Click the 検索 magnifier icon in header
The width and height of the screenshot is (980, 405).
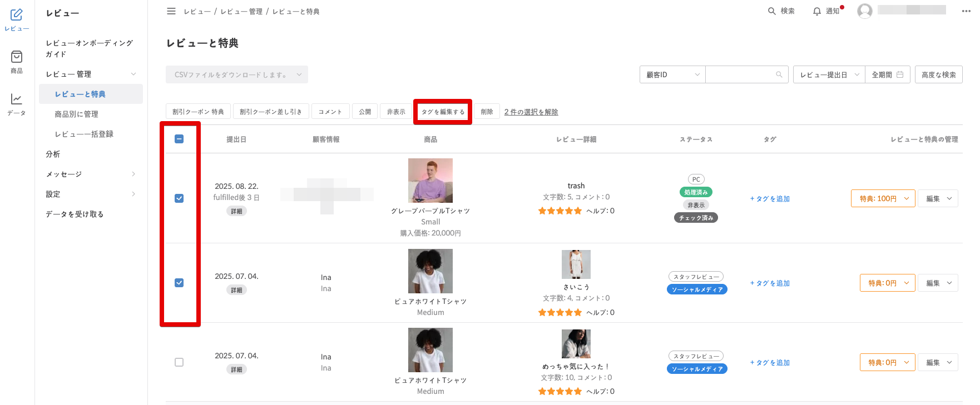click(x=772, y=11)
